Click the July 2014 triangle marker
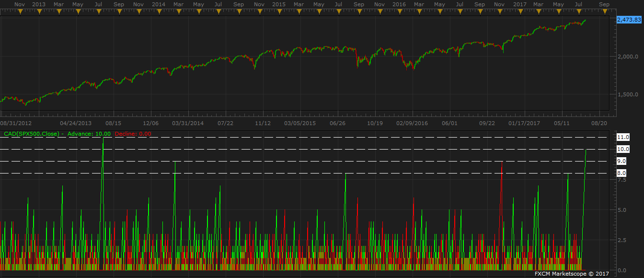The height and width of the screenshot is (278, 644). [x=218, y=12]
